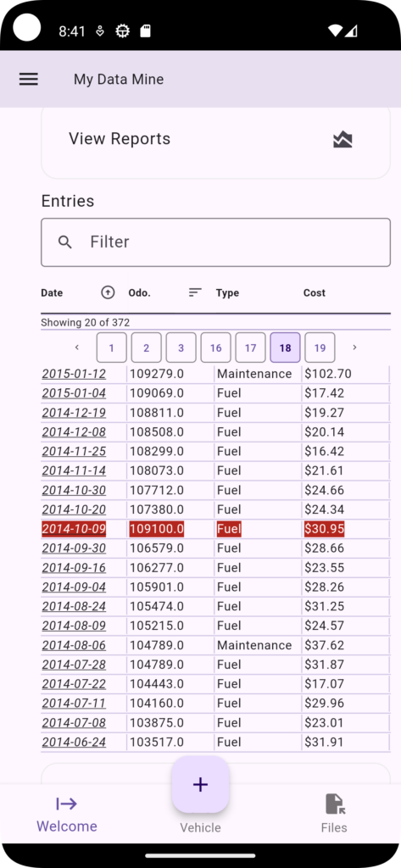
Task: Open the View Reports card
Action: click(x=215, y=141)
